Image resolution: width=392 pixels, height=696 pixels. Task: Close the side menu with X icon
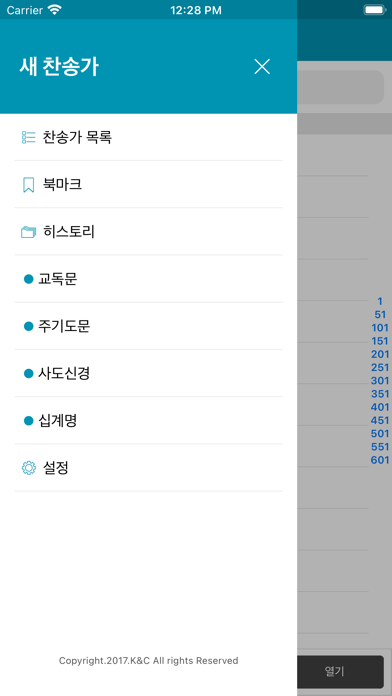point(262,67)
